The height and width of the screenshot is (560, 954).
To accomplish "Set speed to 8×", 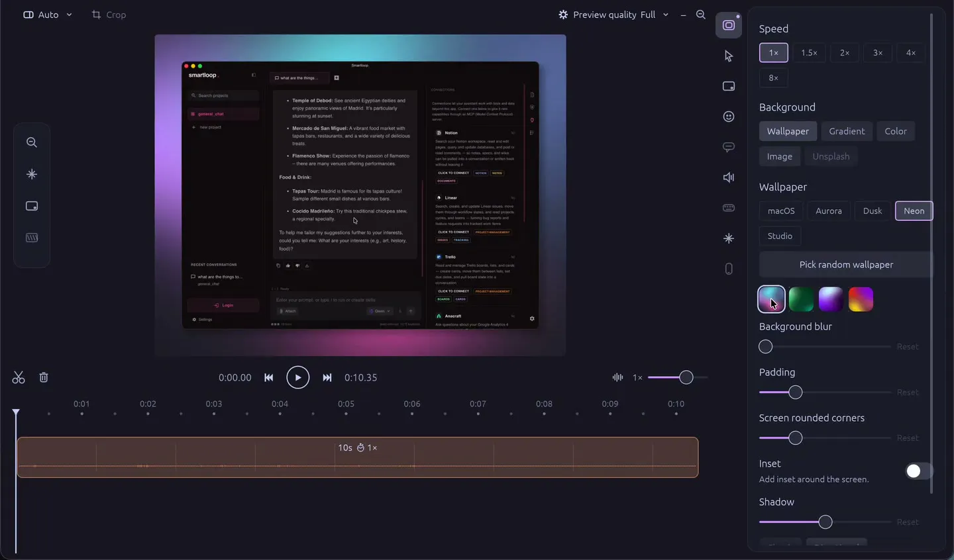I will (774, 77).
